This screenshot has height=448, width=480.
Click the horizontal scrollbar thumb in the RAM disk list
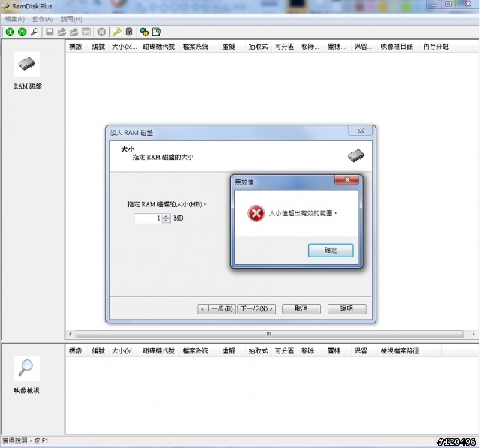269,334
